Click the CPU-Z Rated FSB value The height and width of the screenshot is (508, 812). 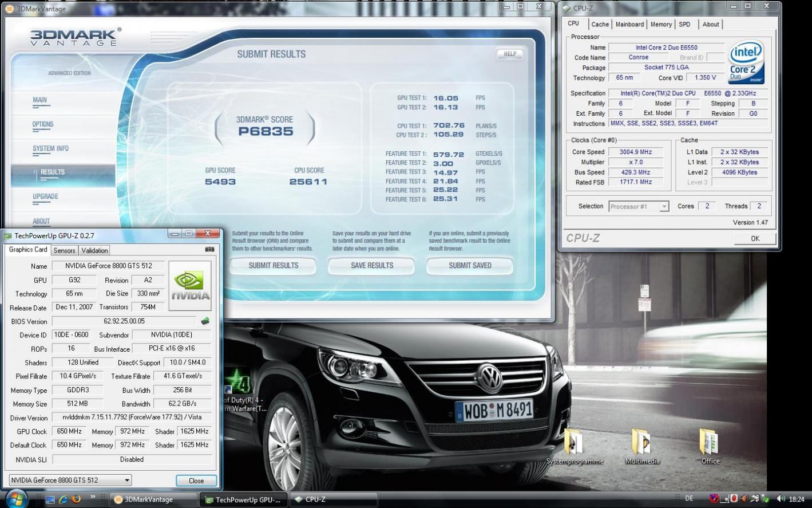tap(635, 182)
